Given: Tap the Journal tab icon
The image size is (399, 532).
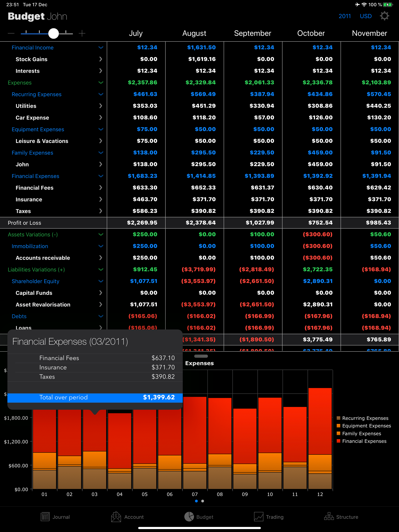Looking at the screenshot, I should pos(45,517).
